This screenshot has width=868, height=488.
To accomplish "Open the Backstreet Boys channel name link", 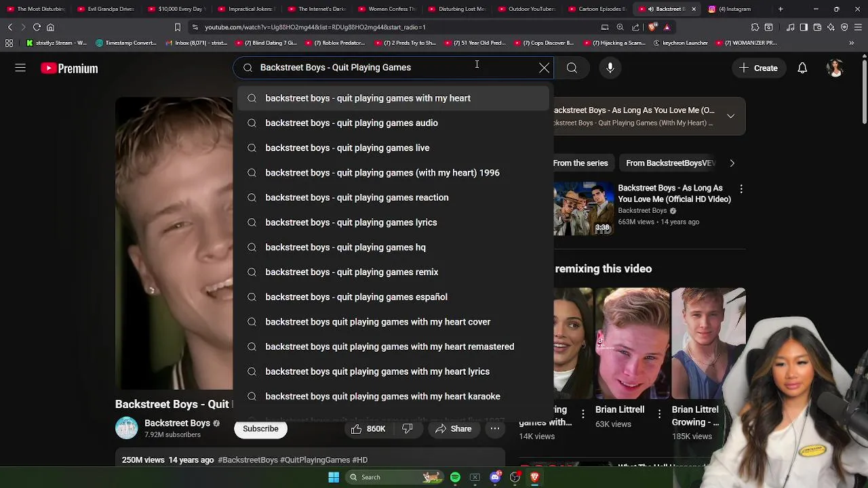I will coord(177,424).
